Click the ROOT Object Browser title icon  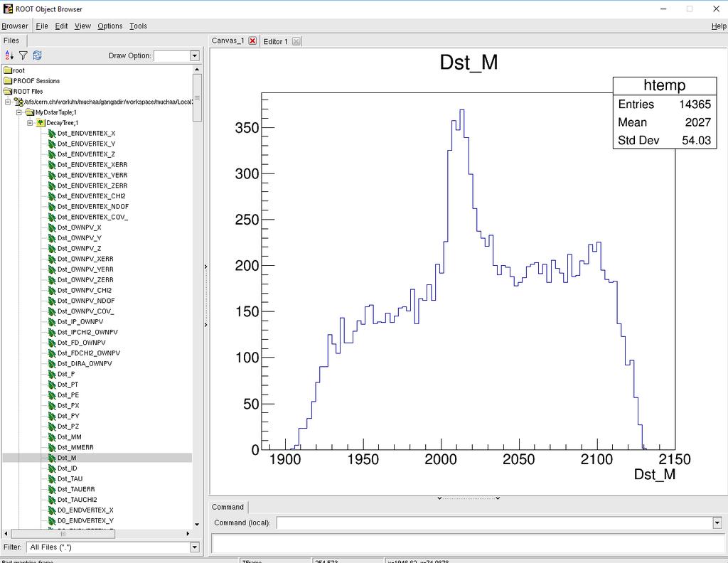pos(8,9)
